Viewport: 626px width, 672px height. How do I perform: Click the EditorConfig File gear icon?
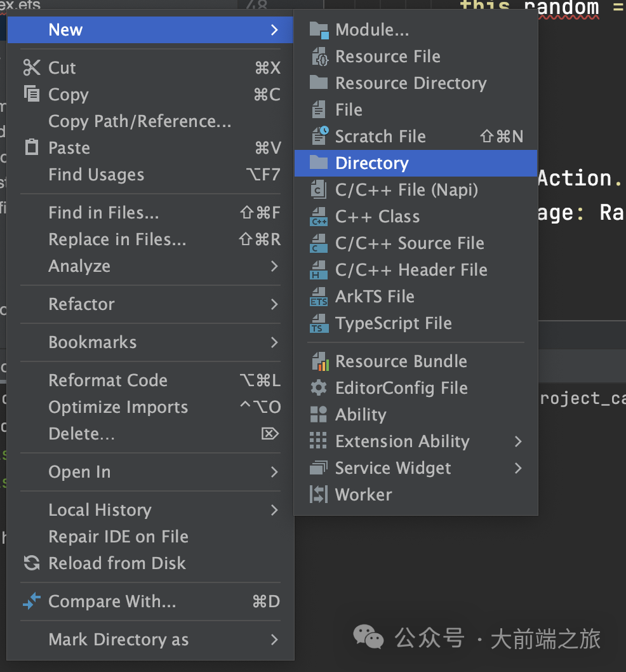[319, 388]
